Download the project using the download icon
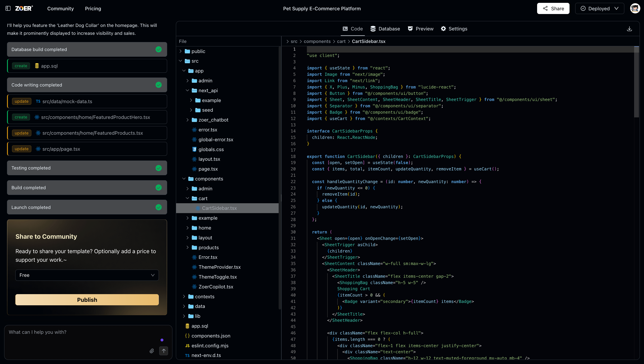644x364 pixels. 630,28
